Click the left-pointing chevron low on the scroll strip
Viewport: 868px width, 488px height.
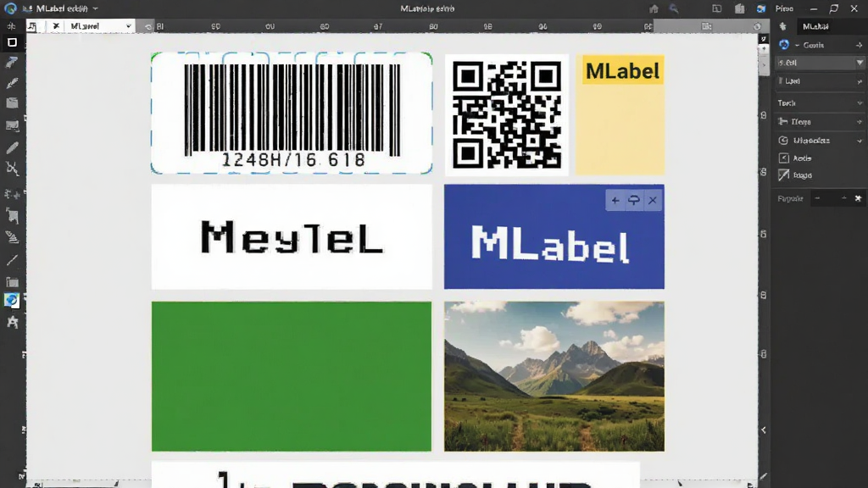pos(764,430)
